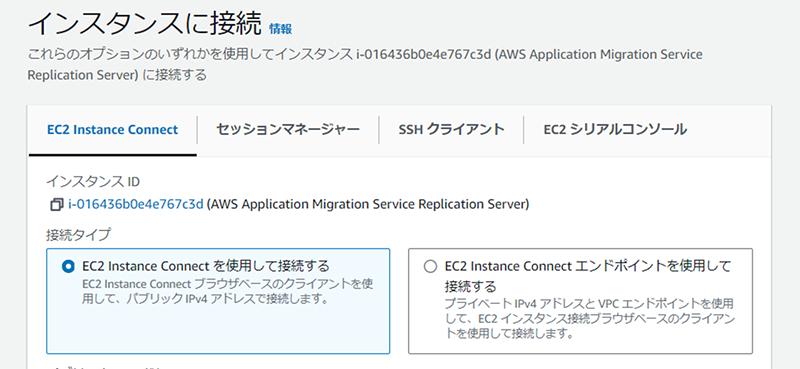800x369 pixels.
Task: Click the インスタンスに接続 page heading
Action: [x=144, y=24]
